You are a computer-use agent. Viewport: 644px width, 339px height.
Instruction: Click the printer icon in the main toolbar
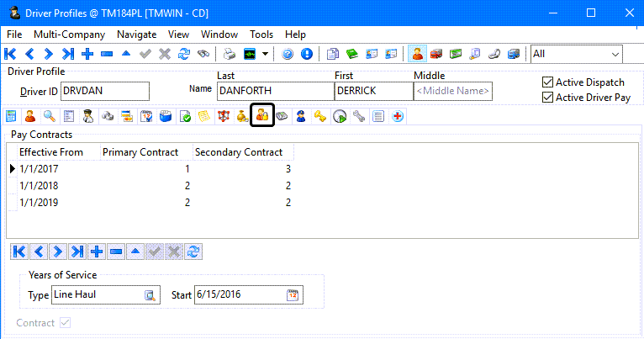(229, 54)
